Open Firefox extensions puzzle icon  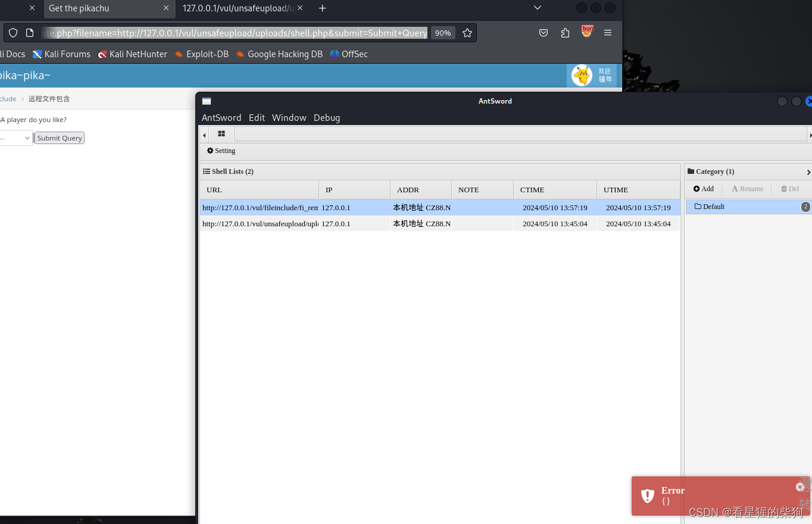[x=565, y=33]
